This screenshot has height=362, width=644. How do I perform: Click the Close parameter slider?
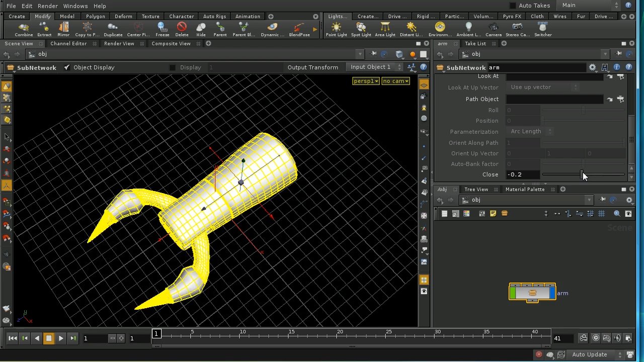click(x=583, y=174)
